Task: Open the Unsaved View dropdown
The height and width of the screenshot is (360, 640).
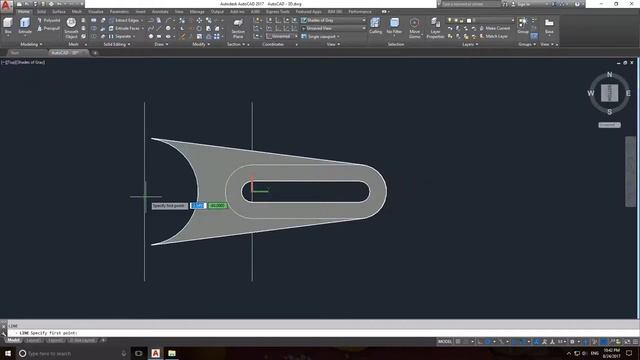Action: point(333,28)
